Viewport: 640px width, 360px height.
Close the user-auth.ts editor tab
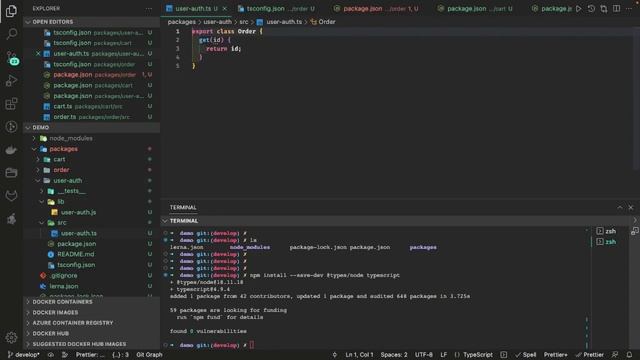pyautogui.click(x=224, y=9)
